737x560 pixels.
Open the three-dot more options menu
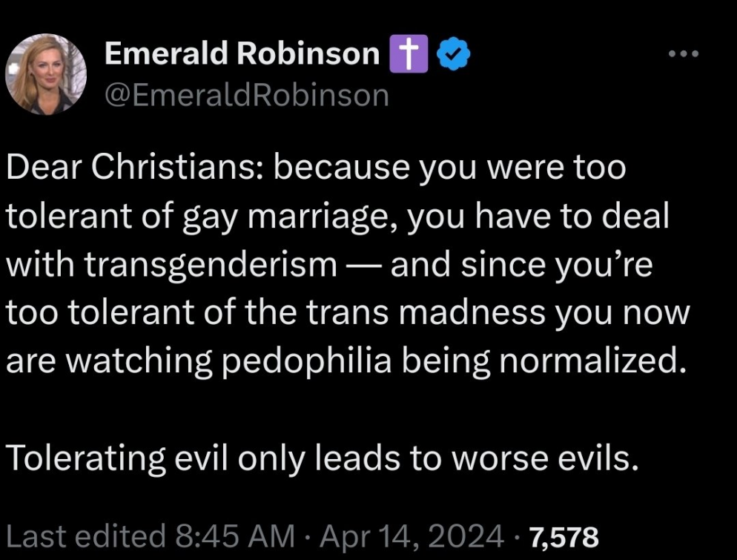coord(684,54)
